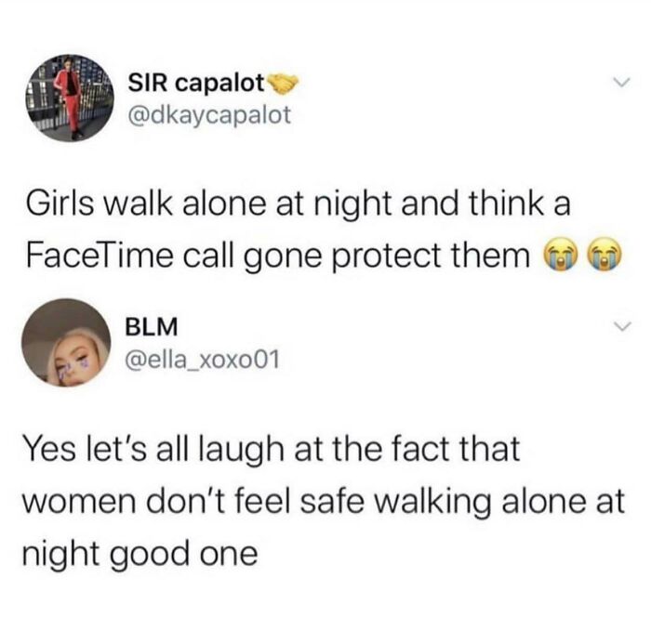This screenshot has height=644, width=651.
Task: Open BLM user's profile picture
Action: pos(66,342)
